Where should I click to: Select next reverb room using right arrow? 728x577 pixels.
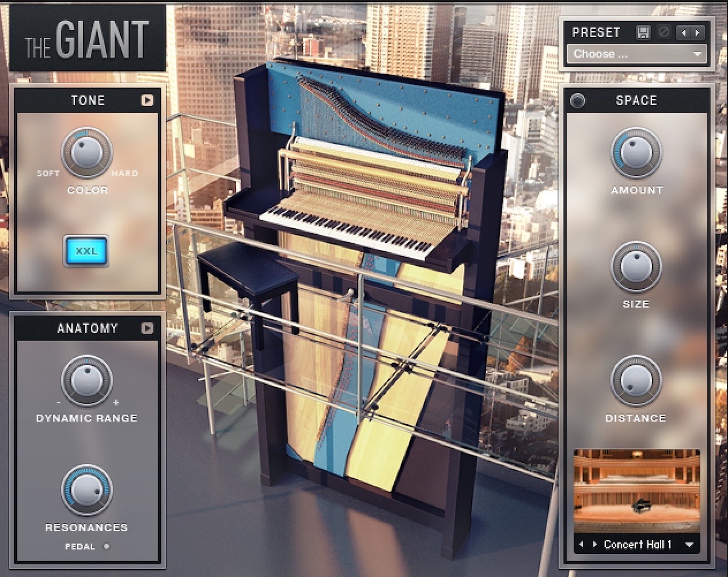click(595, 544)
